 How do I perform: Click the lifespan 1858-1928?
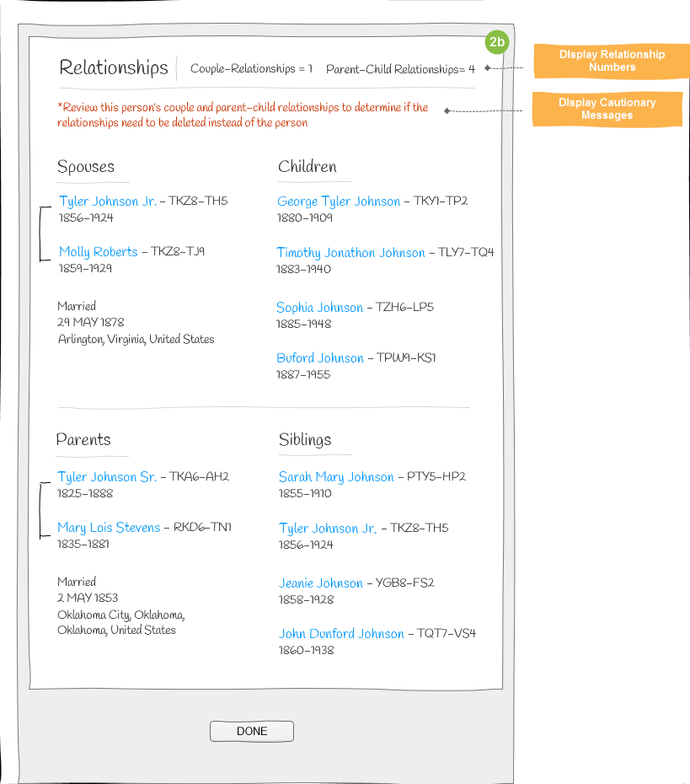307,599
